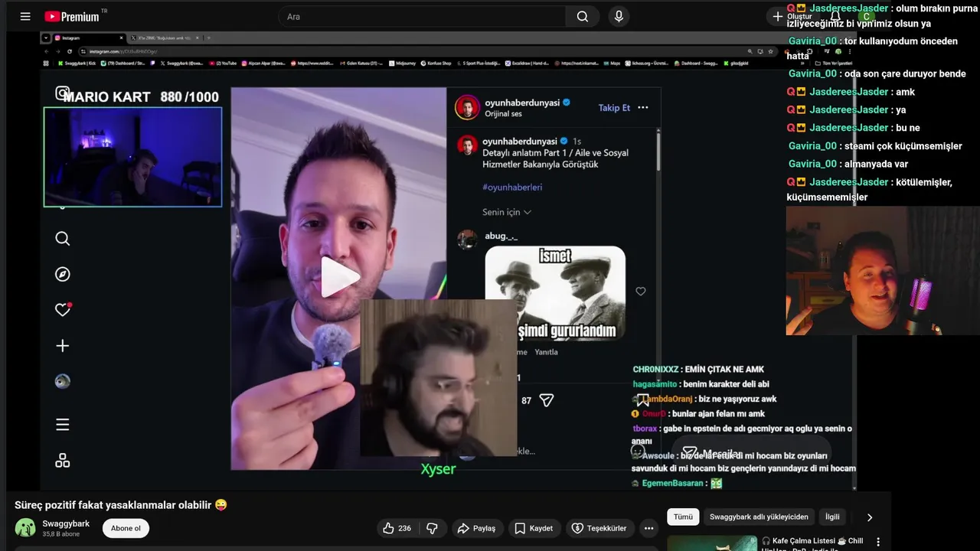Open Instagram post options ellipsis
The height and width of the screenshot is (551, 980).
pos(643,108)
